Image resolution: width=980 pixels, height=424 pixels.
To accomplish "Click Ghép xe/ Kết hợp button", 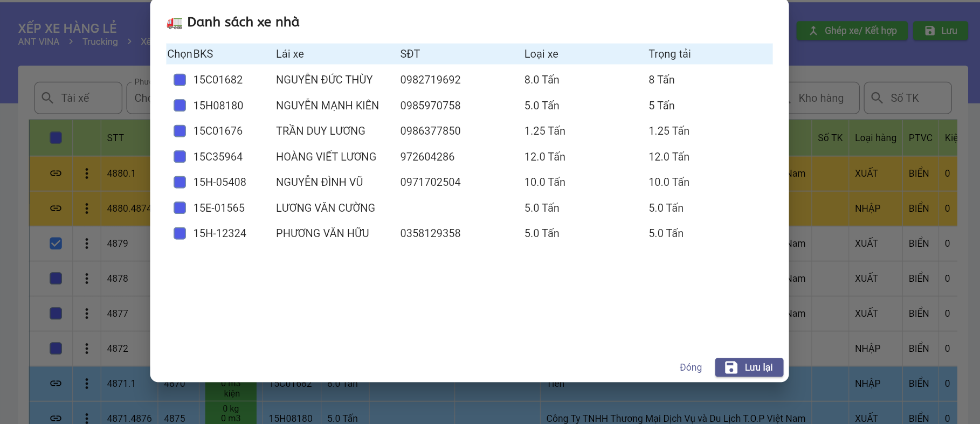I will 852,31.
